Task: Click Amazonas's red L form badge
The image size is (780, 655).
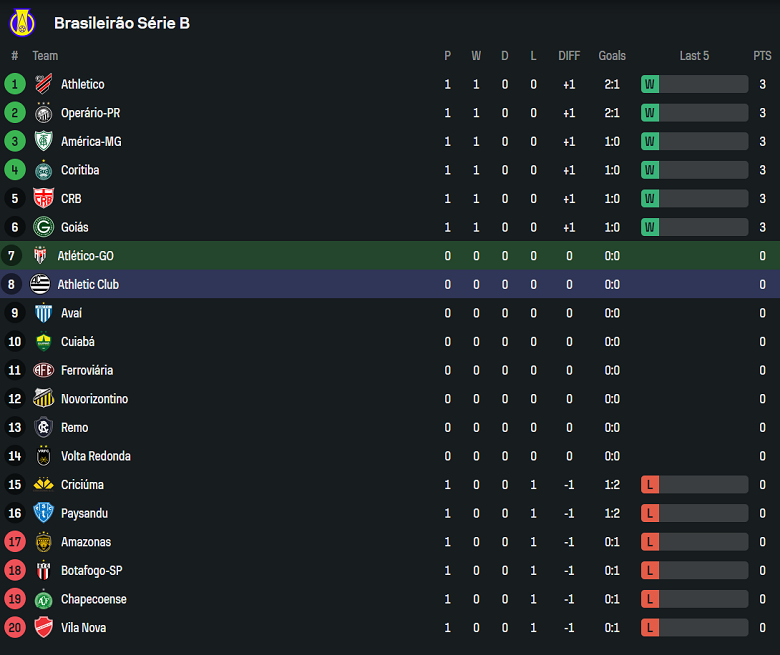Action: pos(650,542)
